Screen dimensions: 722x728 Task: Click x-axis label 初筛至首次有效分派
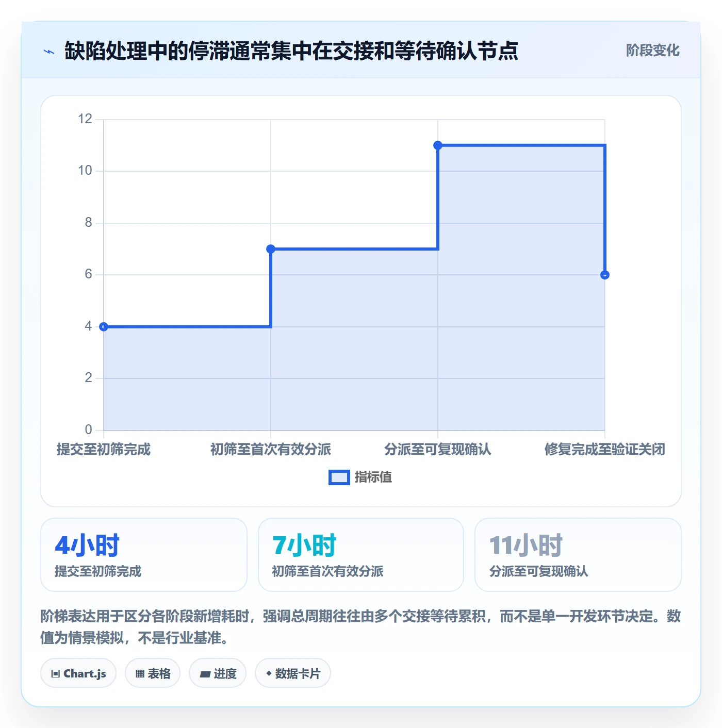[x=271, y=449]
